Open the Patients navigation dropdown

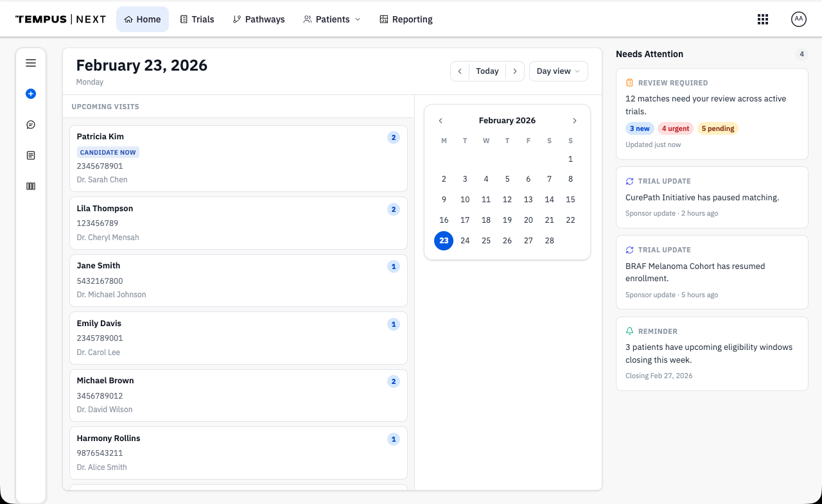(x=332, y=19)
